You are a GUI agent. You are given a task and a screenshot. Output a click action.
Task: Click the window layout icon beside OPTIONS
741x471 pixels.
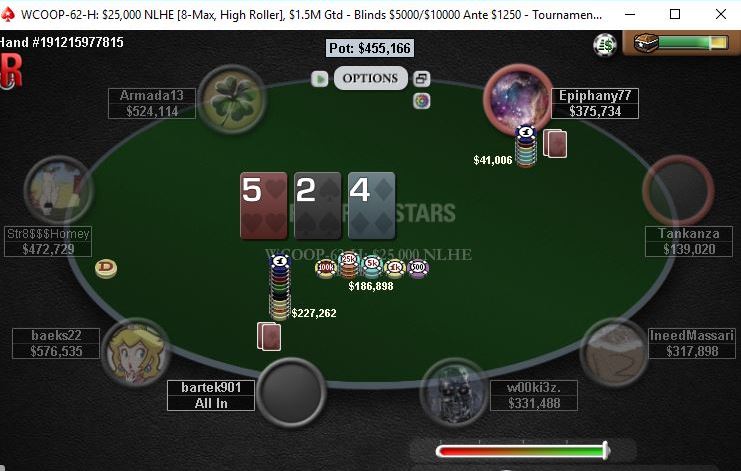[x=422, y=78]
